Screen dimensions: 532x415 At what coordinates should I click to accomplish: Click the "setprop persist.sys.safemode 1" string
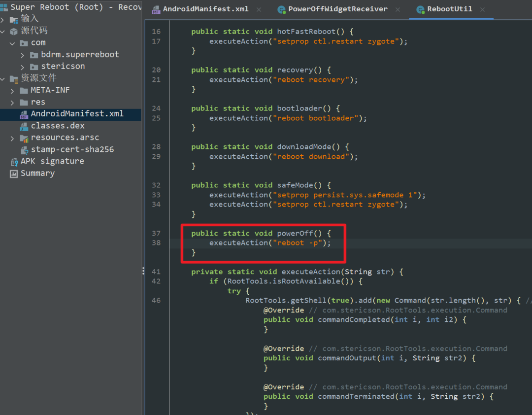click(x=345, y=195)
